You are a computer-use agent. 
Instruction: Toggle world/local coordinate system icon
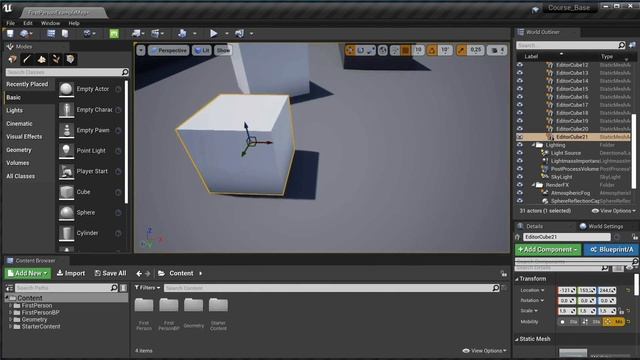[382, 50]
